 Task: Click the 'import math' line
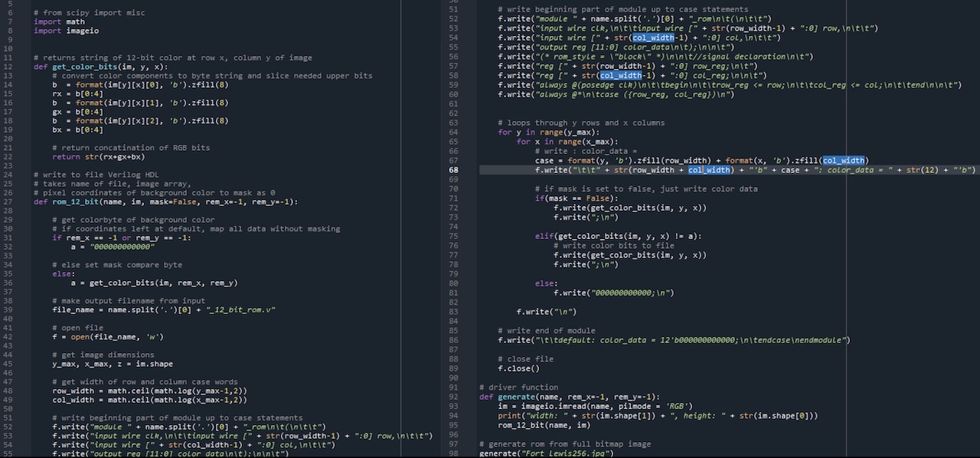60,21
